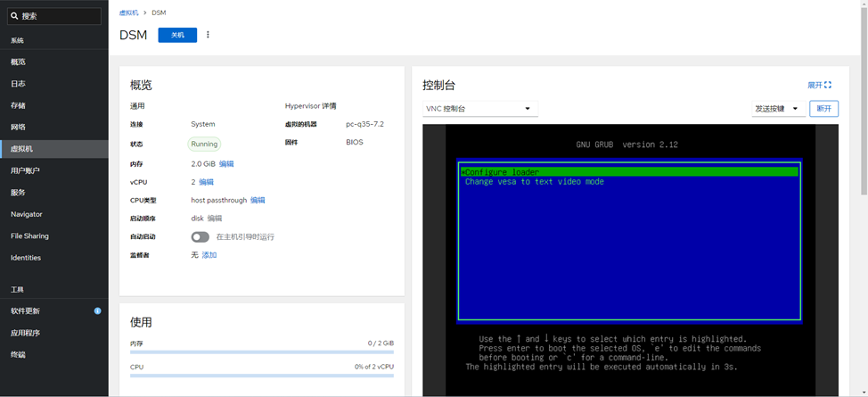Go to 虚拟机 breadcrumb link
This screenshot has width=868, height=397.
(128, 12)
